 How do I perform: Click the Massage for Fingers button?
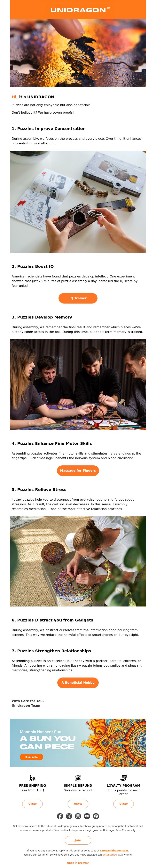78,471
